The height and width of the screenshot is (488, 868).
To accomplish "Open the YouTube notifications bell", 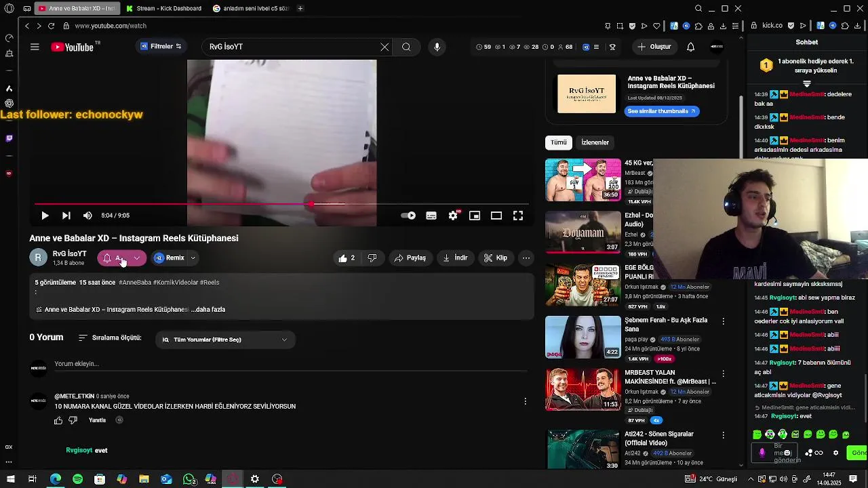I will (690, 47).
